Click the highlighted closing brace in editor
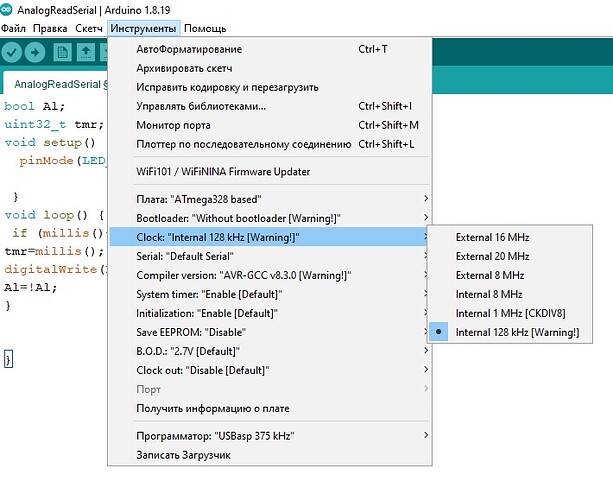The height and width of the screenshot is (500, 613). click(x=9, y=359)
